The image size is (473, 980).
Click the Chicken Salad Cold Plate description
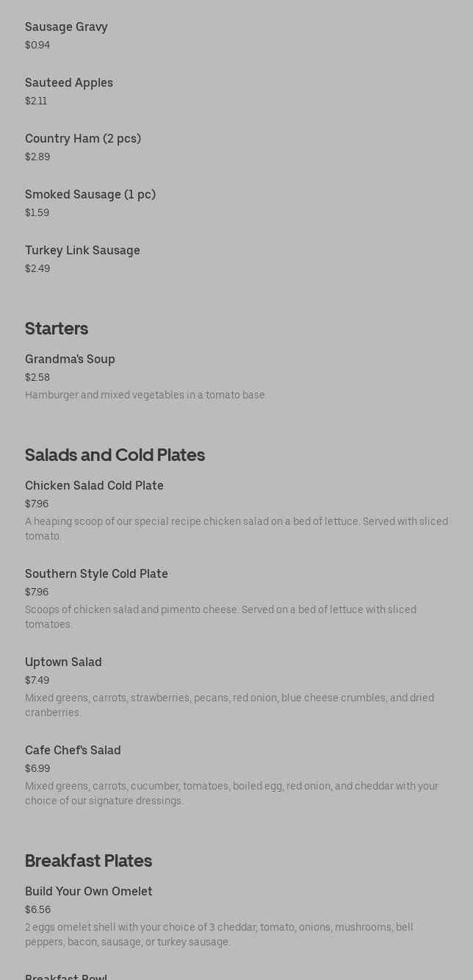pyautogui.click(x=236, y=529)
